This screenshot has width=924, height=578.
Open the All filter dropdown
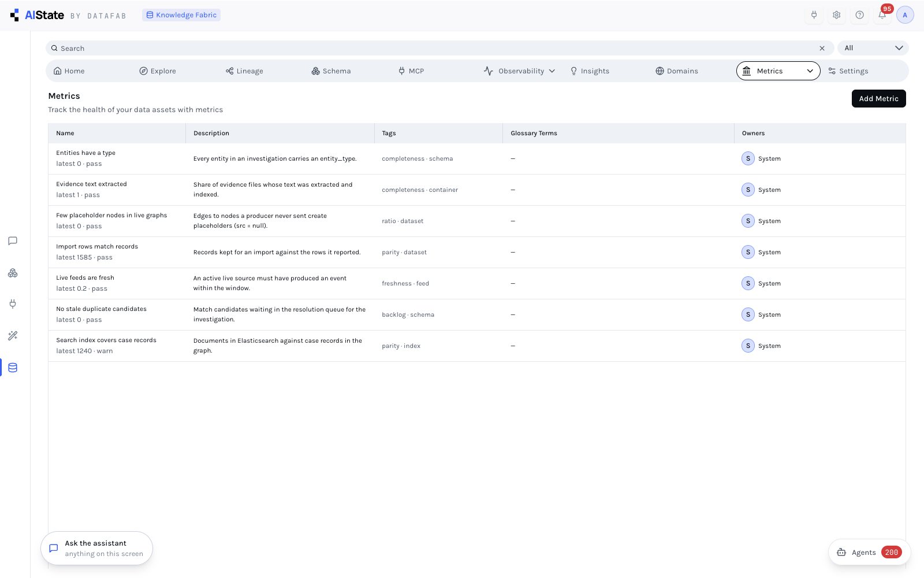[873, 48]
